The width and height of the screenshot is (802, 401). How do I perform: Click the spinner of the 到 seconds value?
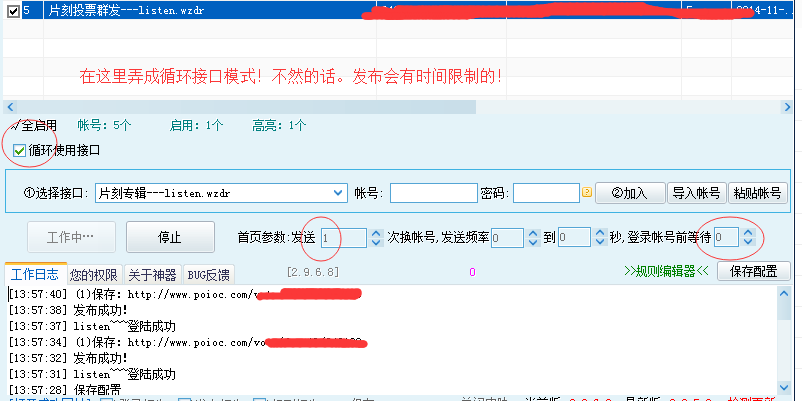pyautogui.click(x=598, y=237)
